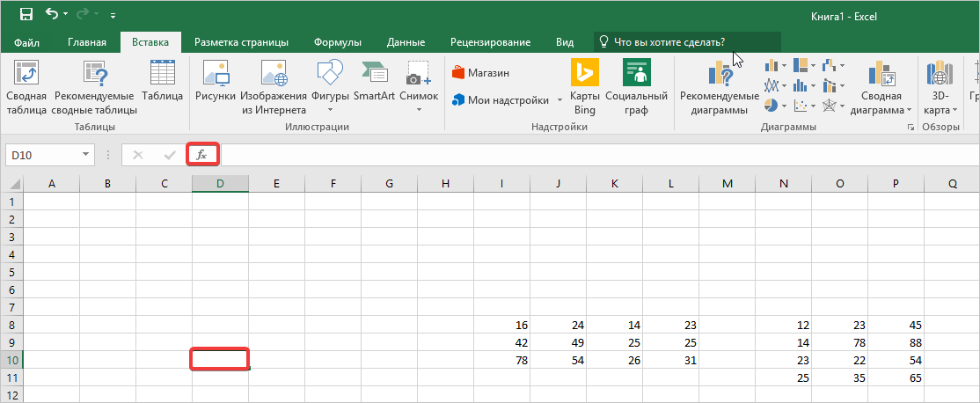Switch to the Формулы tab

click(x=339, y=42)
